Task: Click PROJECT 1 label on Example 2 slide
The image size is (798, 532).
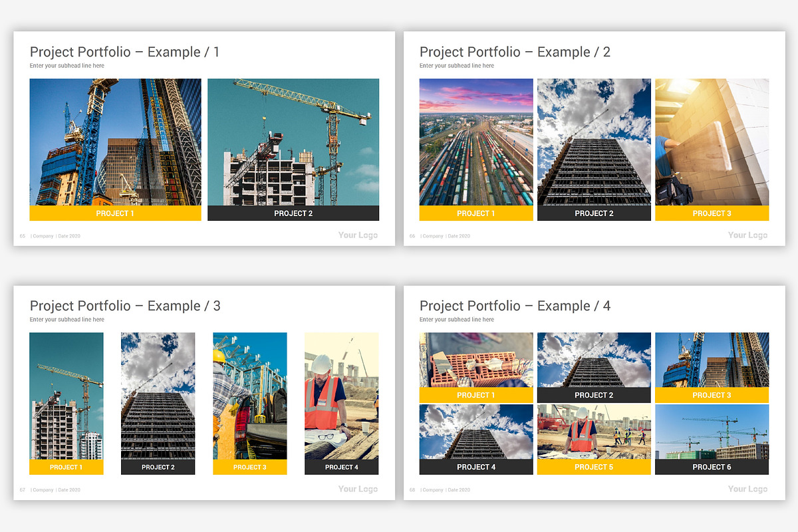Action: pyautogui.click(x=476, y=213)
